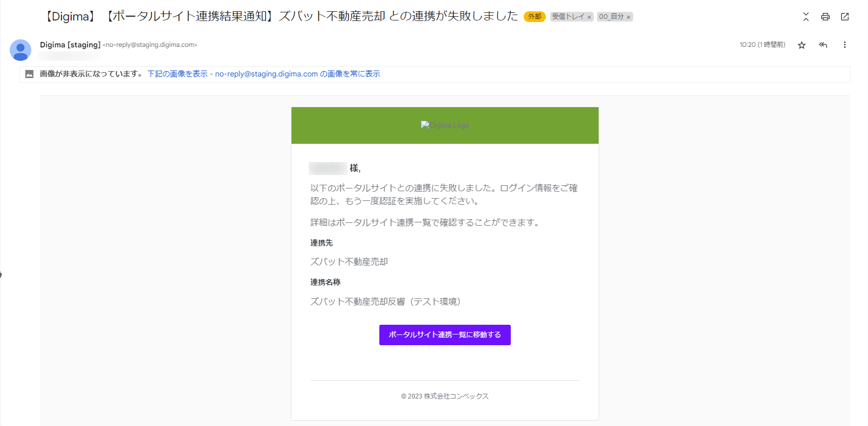
Task: Click the yellow 外部 badge
Action: point(534,17)
